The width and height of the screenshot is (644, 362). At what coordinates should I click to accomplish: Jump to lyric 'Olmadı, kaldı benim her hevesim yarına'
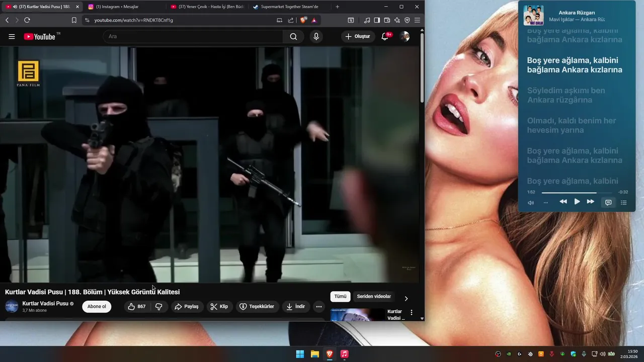click(572, 125)
